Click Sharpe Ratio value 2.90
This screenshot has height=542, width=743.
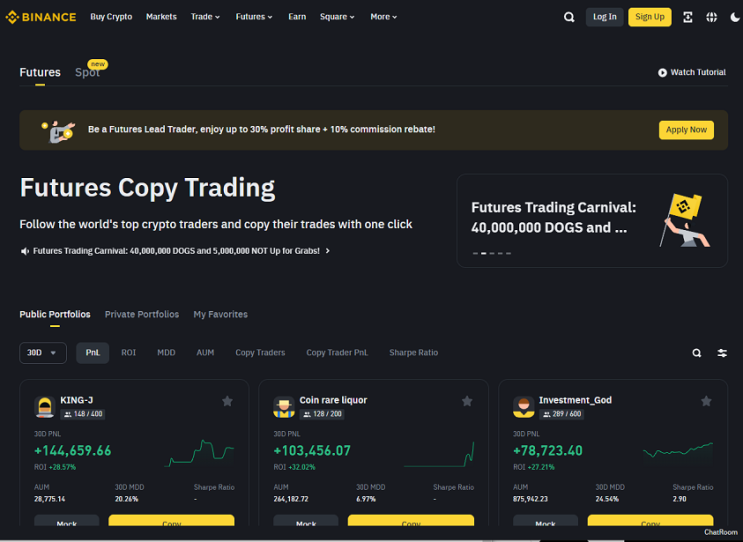[679, 499]
